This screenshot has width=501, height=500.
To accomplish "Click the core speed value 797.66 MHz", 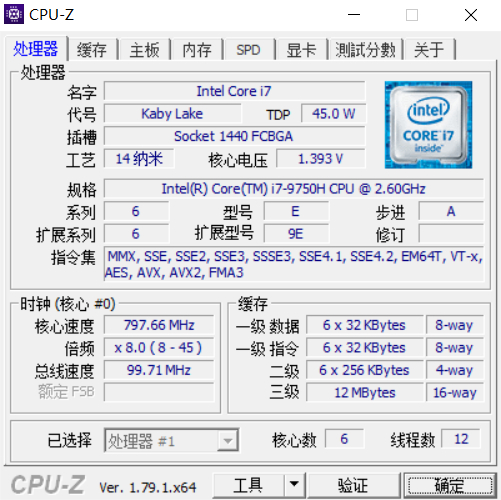I will pyautogui.click(x=159, y=325).
